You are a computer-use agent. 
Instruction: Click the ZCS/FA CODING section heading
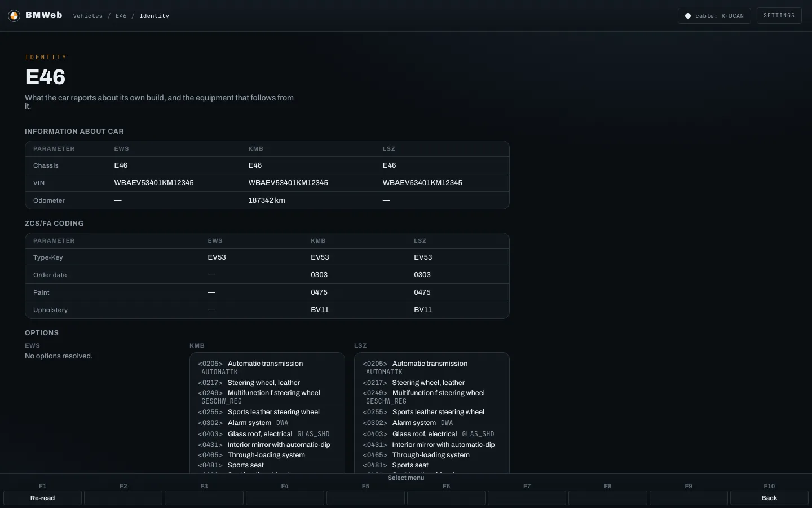54,224
